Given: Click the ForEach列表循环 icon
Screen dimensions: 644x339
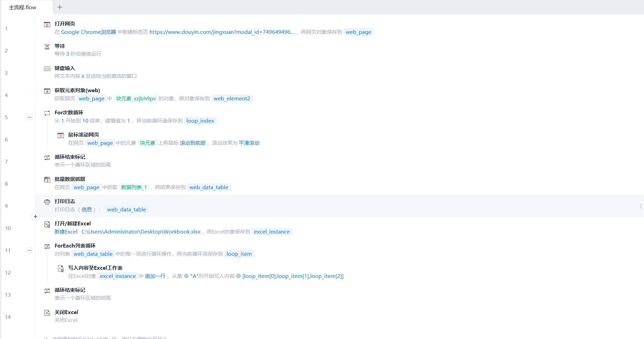Looking at the screenshot, I should (47, 246).
